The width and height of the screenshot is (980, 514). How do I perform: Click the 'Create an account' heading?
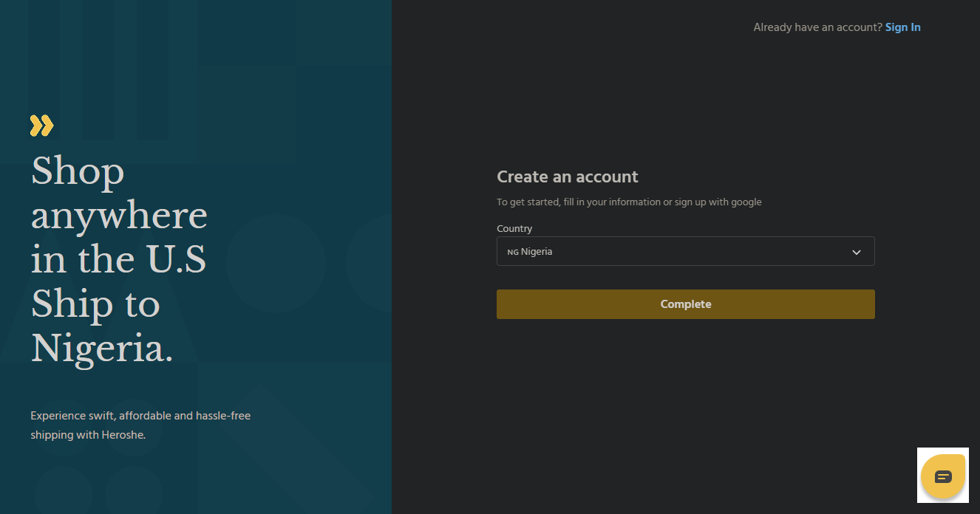(567, 177)
